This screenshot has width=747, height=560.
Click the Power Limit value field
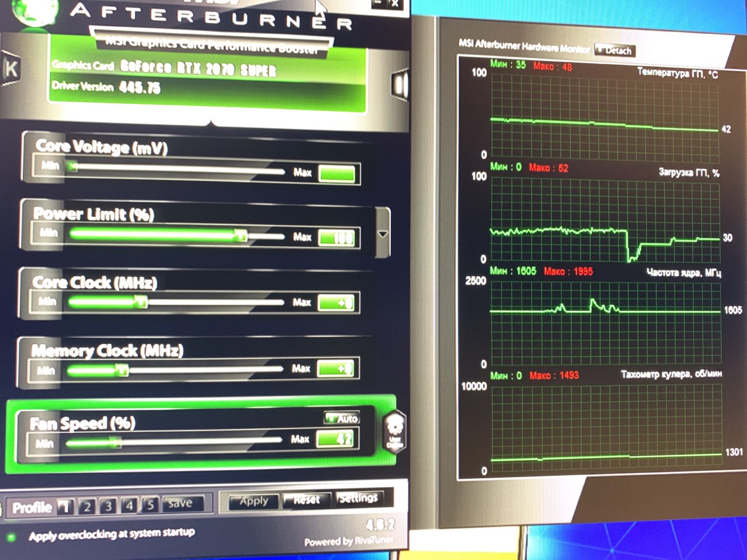pyautogui.click(x=337, y=238)
